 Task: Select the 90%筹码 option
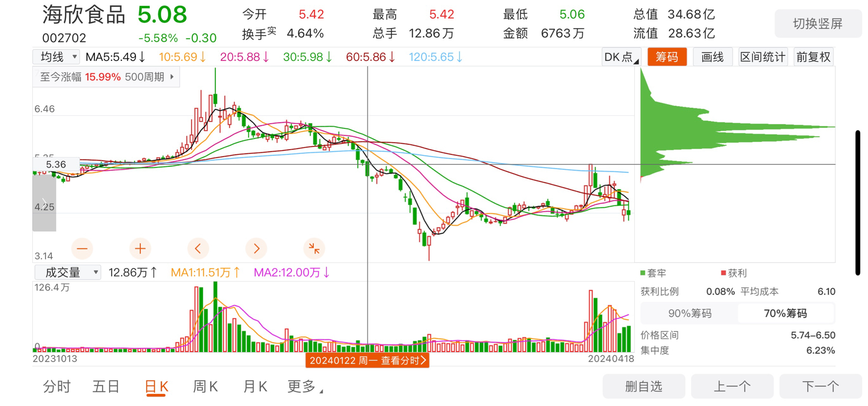[690, 313]
